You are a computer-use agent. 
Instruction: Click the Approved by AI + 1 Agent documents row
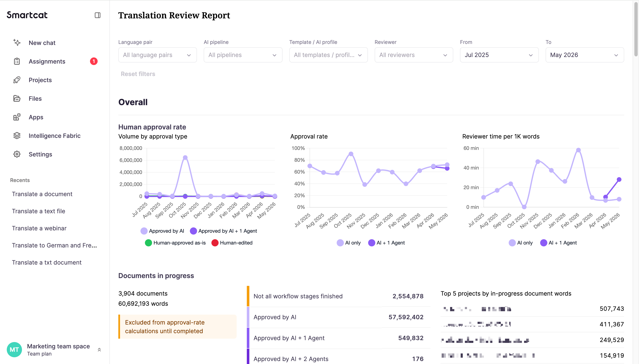(339, 338)
